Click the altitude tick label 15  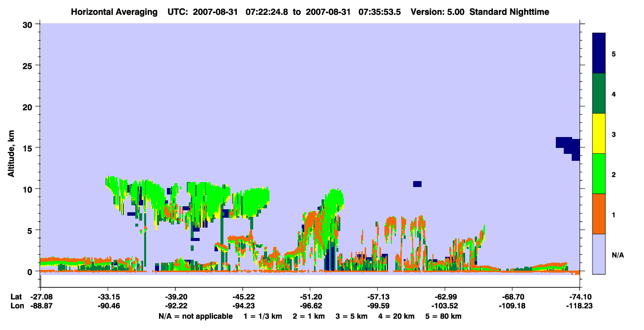point(29,147)
